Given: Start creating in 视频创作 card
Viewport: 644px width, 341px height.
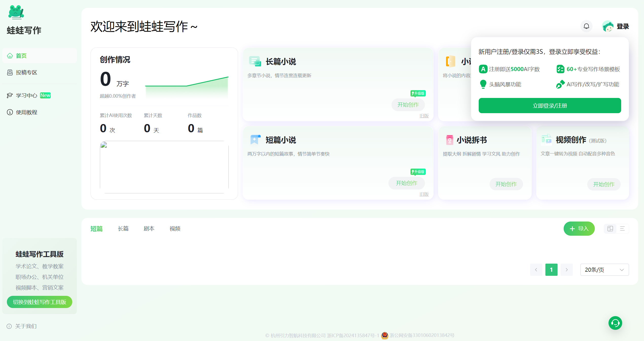Looking at the screenshot, I should (604, 184).
